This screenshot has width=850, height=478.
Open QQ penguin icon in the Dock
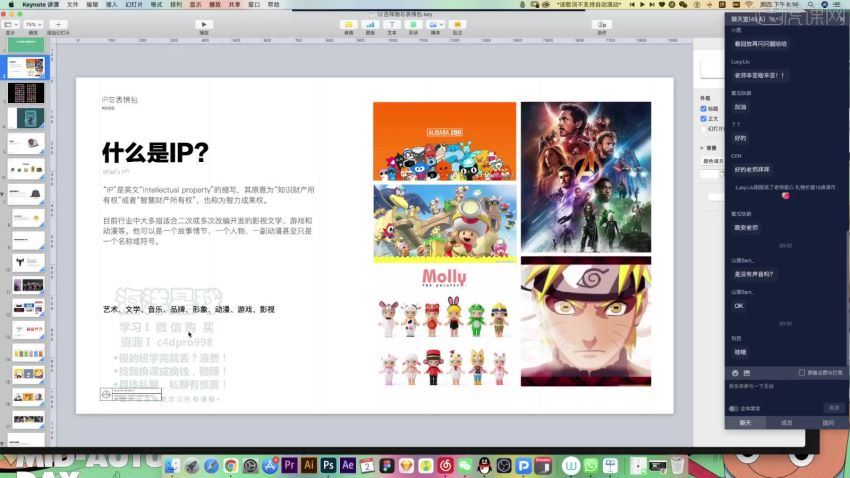(484, 465)
